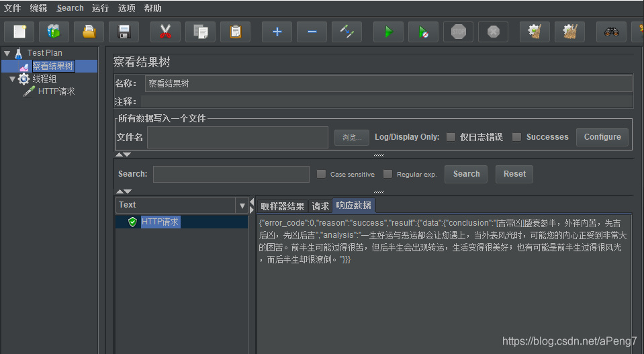Select HTTP请求 in the test plan tree
Viewport: 644px width, 354px height.
point(56,91)
